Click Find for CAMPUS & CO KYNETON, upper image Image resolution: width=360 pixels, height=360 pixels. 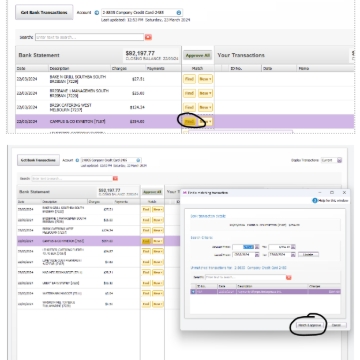coord(189,122)
